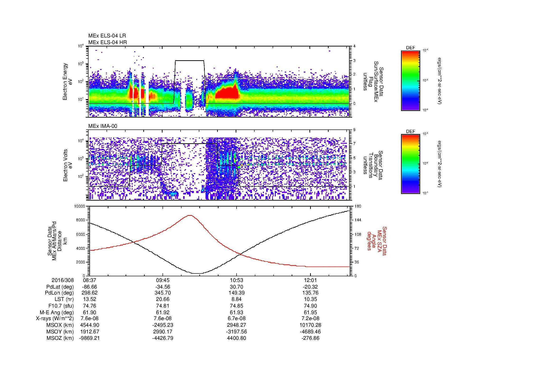Click the '10000' altitude axis tick label
Image resolution: width=555 pixels, height=392 pixels.
tap(80, 207)
